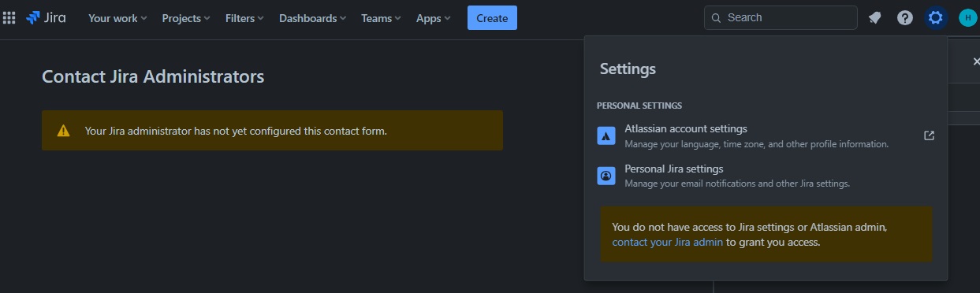This screenshot has height=293, width=980.
Task: Click the Jira logo
Action: tap(46, 17)
